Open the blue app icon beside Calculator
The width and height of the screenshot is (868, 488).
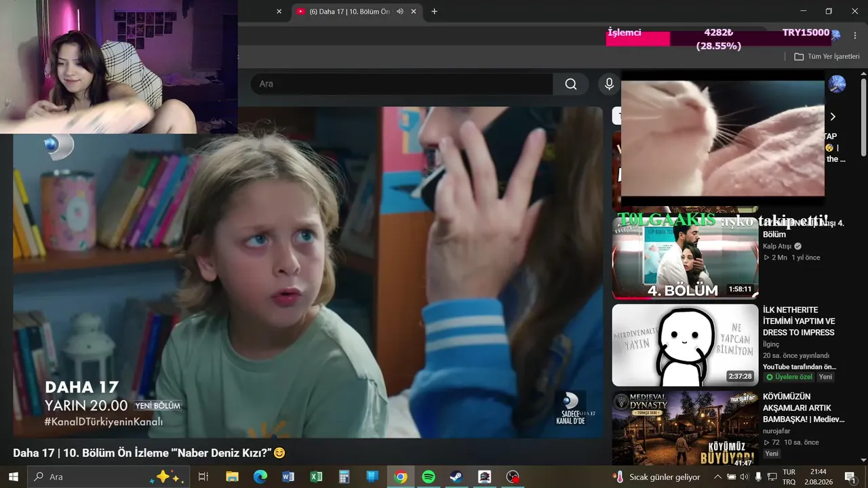point(372,476)
